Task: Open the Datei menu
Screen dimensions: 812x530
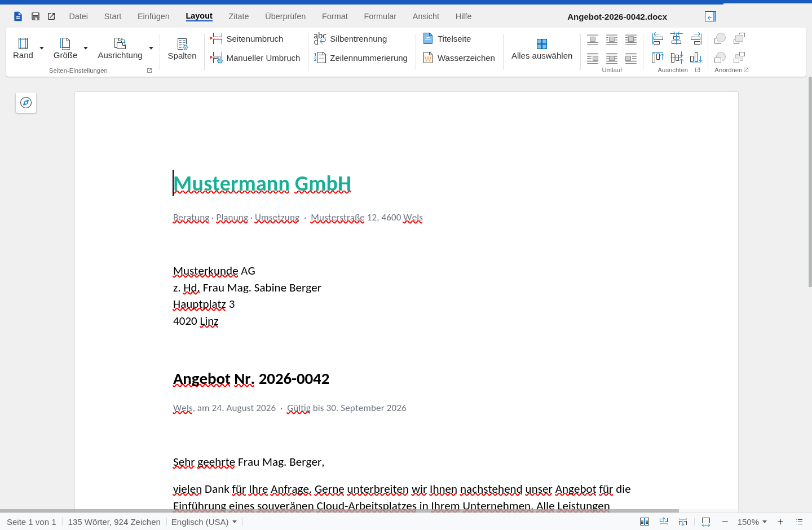Action: coord(78,16)
